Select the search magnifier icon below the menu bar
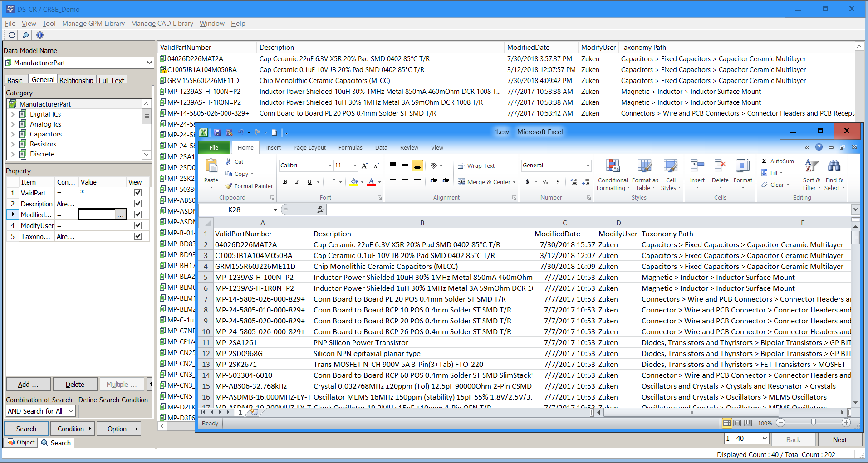Image resolution: width=868 pixels, height=463 pixels. coord(25,35)
